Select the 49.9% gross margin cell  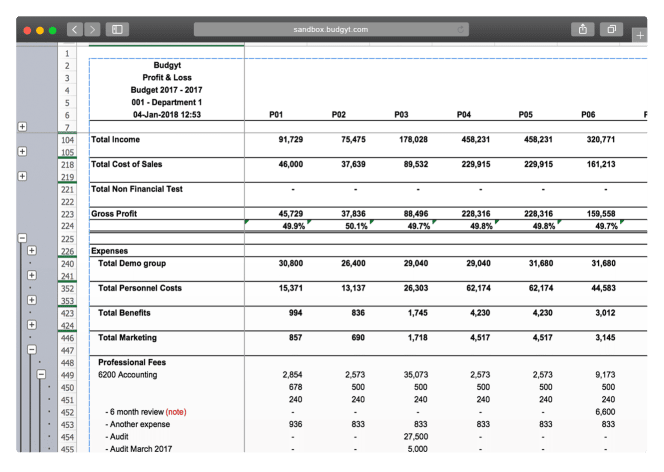click(x=293, y=226)
